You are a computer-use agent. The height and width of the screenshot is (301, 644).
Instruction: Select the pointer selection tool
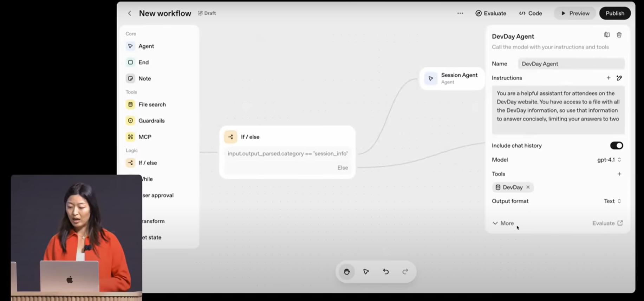(x=366, y=271)
